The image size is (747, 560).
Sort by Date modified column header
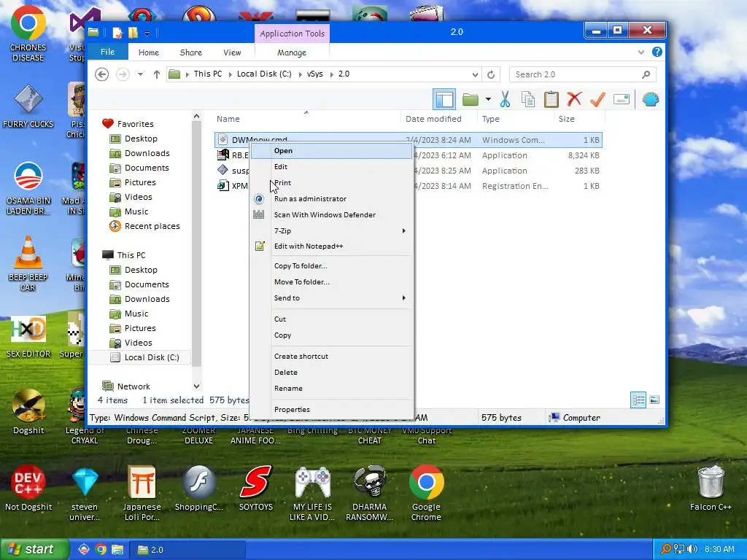click(433, 119)
